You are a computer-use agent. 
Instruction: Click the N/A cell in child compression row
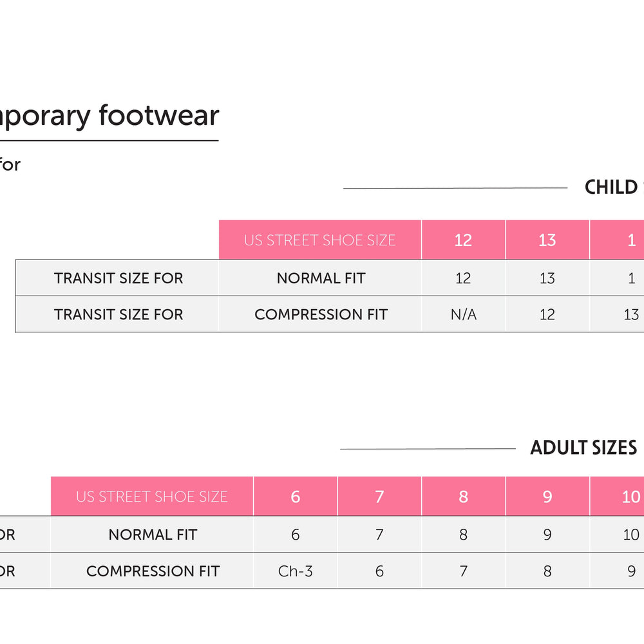tap(463, 314)
